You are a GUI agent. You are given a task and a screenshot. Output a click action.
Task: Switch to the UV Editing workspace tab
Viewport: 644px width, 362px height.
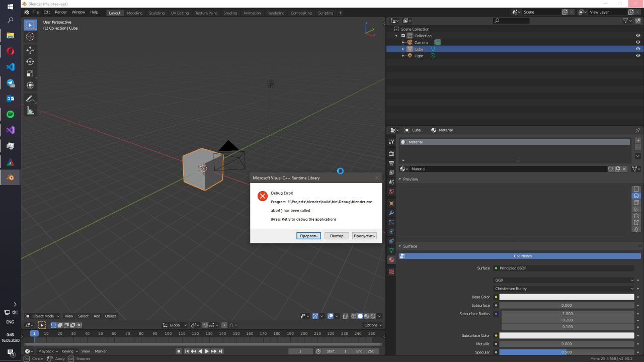click(x=180, y=13)
